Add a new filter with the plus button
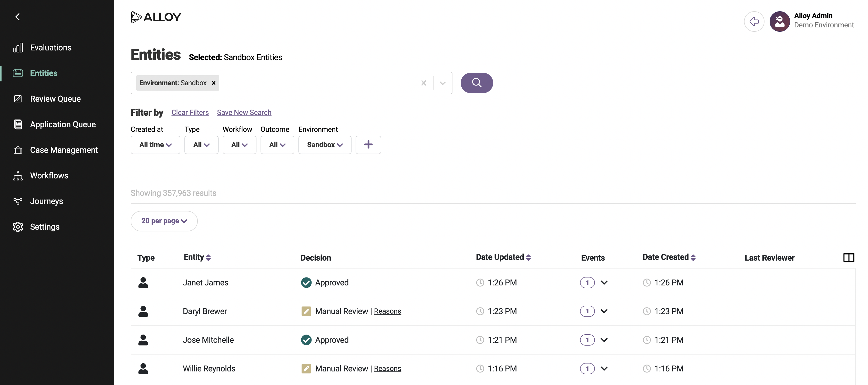The width and height of the screenshot is (868, 385). point(368,145)
